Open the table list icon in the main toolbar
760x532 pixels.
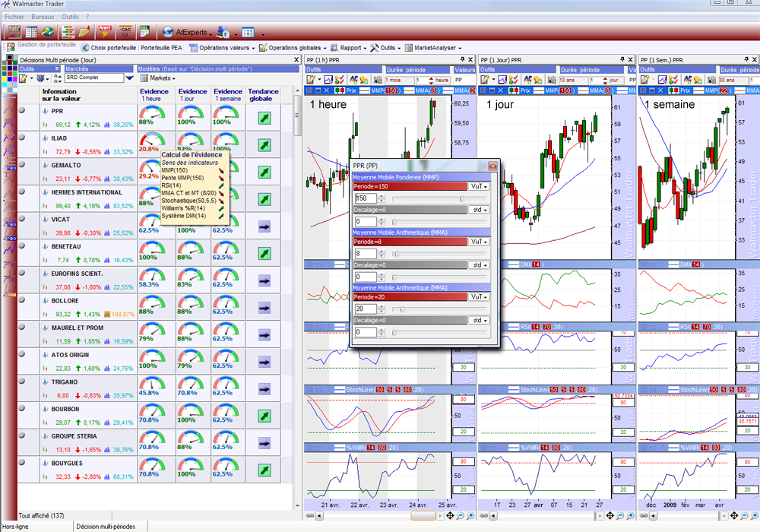(31, 32)
